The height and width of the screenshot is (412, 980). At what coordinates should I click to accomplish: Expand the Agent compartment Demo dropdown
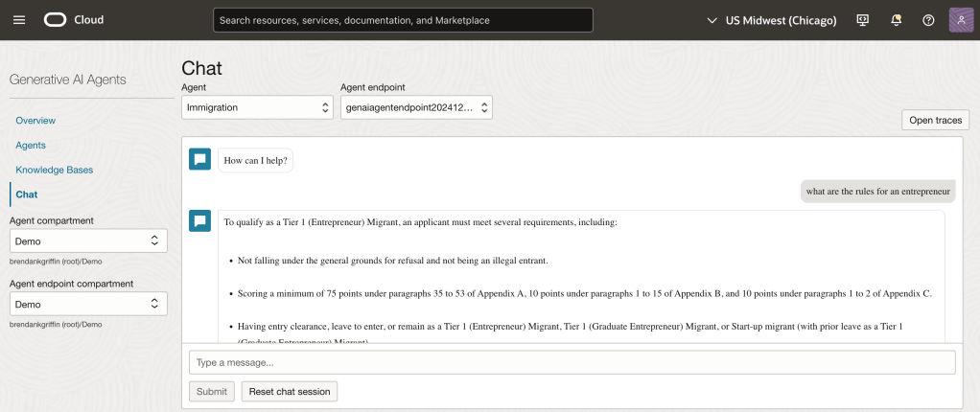88,242
